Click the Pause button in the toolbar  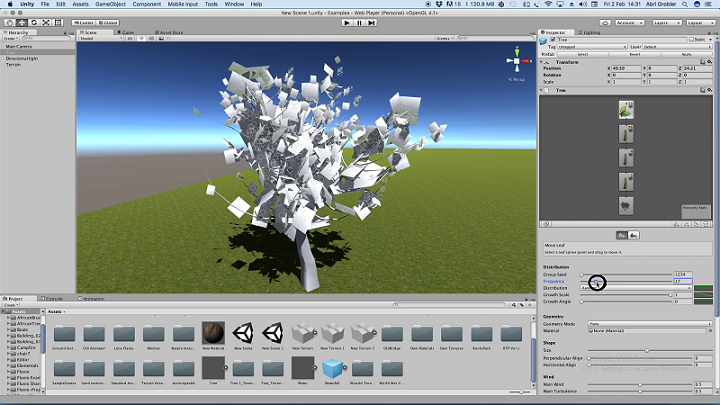tap(360, 22)
